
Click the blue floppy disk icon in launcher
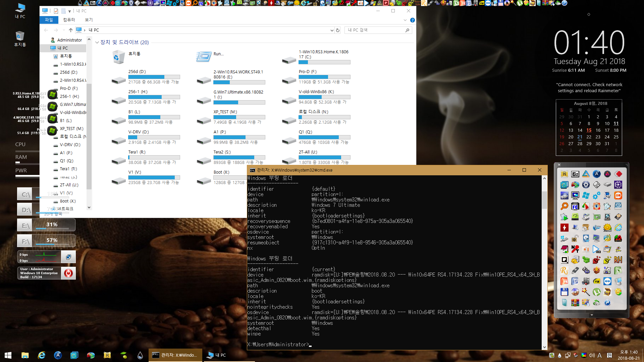pyautogui.click(x=564, y=292)
